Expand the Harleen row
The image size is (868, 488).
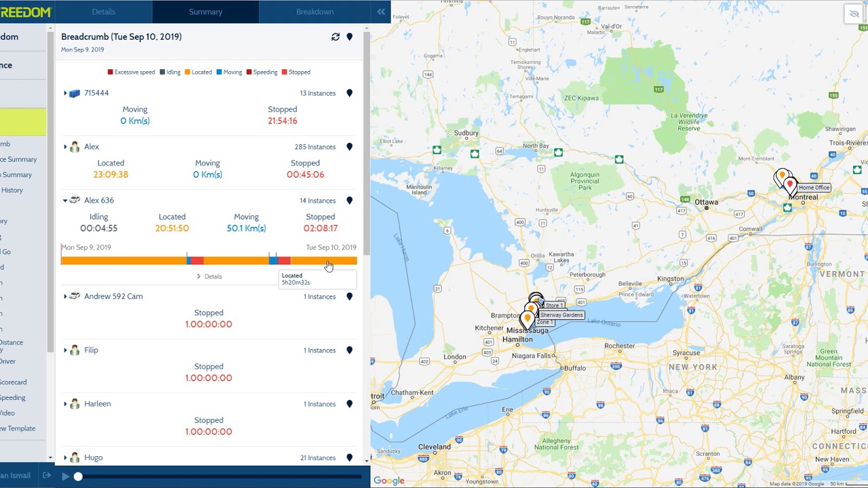[65, 404]
